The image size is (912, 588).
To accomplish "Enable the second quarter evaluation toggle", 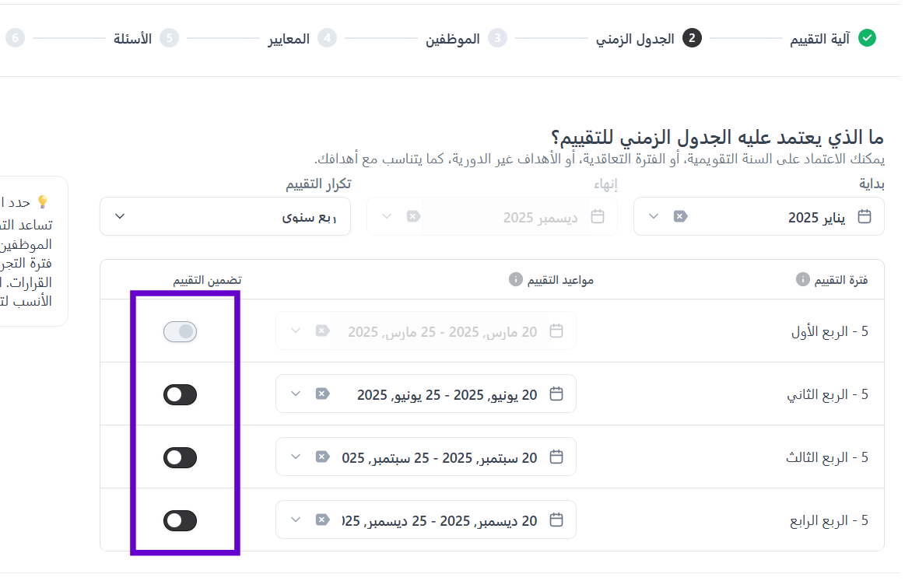I will pos(180,395).
